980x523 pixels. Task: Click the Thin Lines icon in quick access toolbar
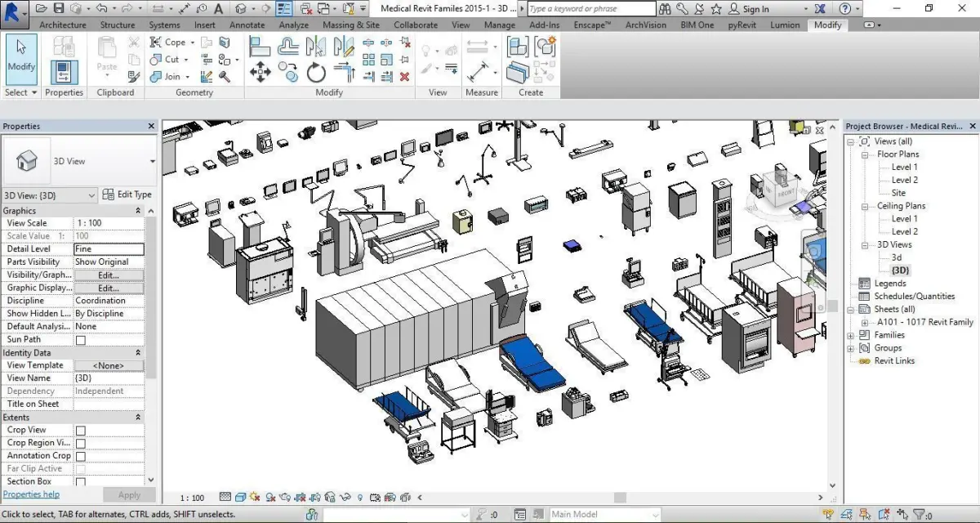point(284,9)
